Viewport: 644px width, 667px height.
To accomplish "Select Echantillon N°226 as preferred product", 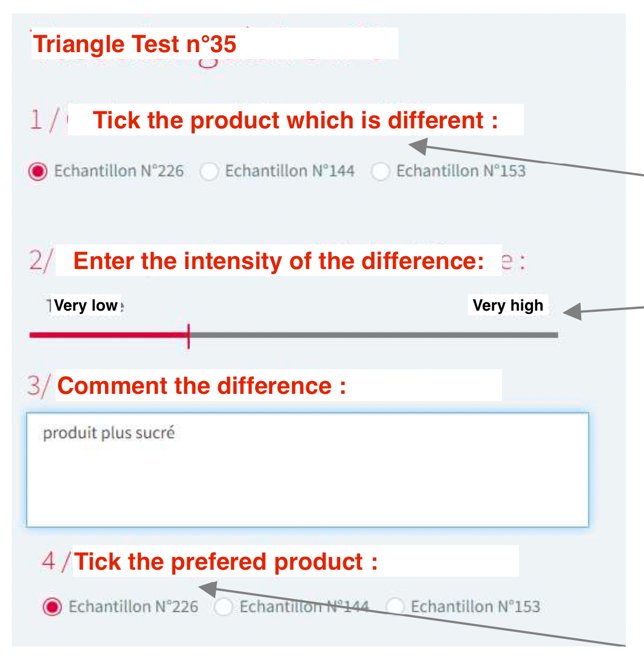I will point(52,607).
